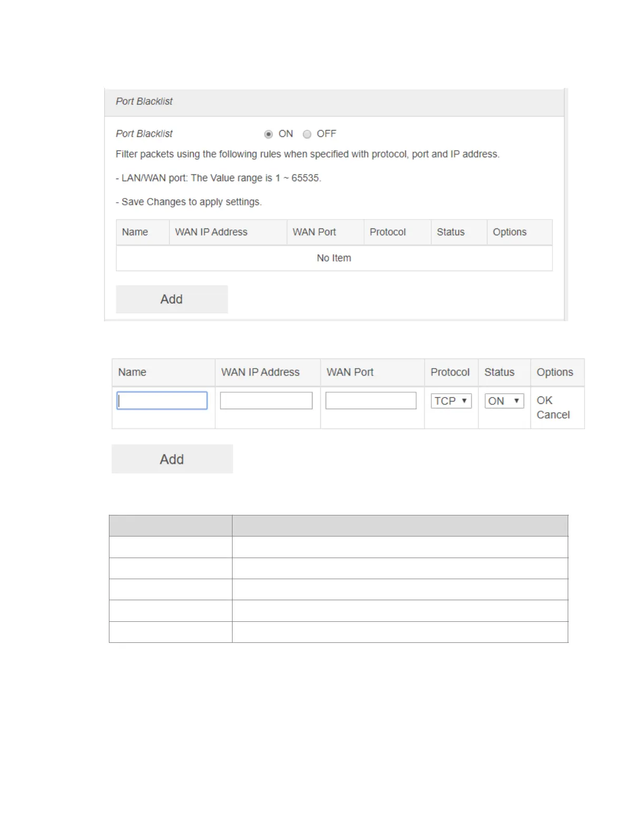Open the ON status dropdown
Viewport: 644px width, 834px height.
[504, 401]
